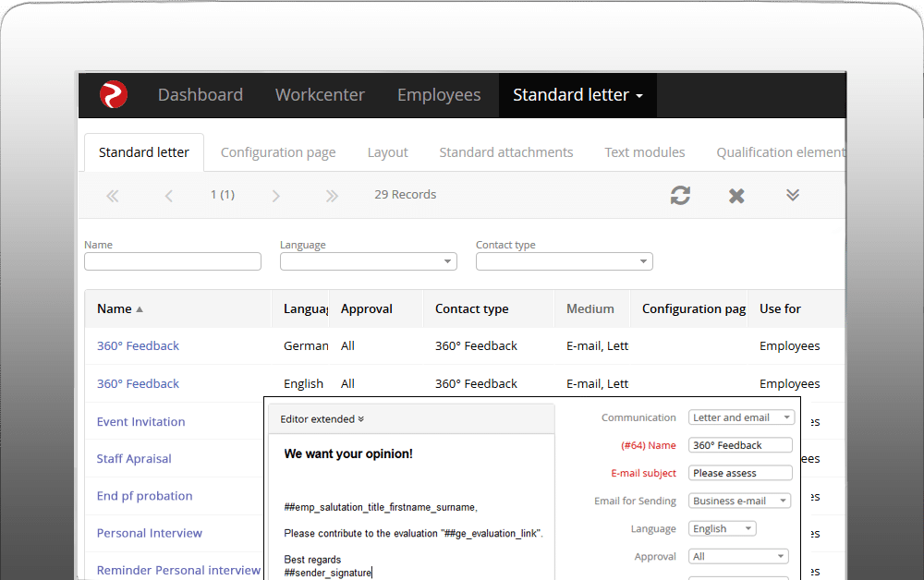
Task: Open Reminder Personal interview letter
Action: pyautogui.click(x=178, y=570)
